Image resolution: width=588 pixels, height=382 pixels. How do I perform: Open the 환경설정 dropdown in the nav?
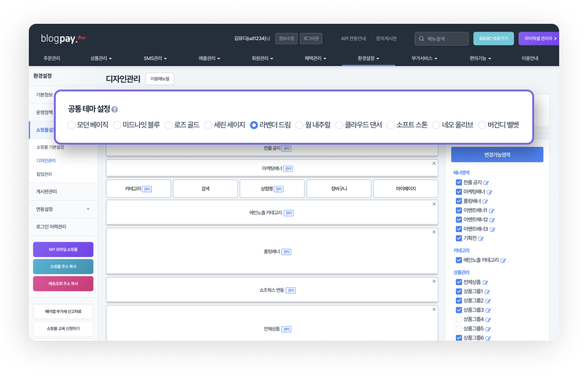[368, 58]
